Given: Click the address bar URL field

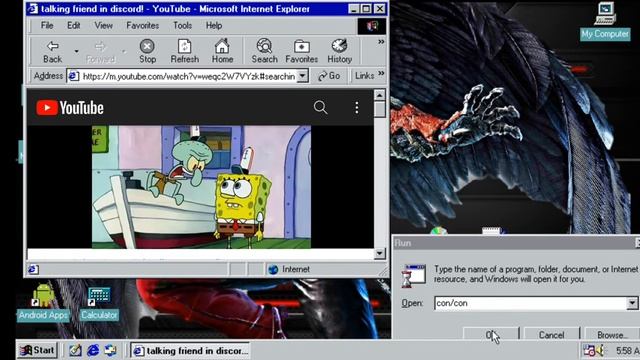Looking at the screenshot, I should pyautogui.click(x=189, y=76).
